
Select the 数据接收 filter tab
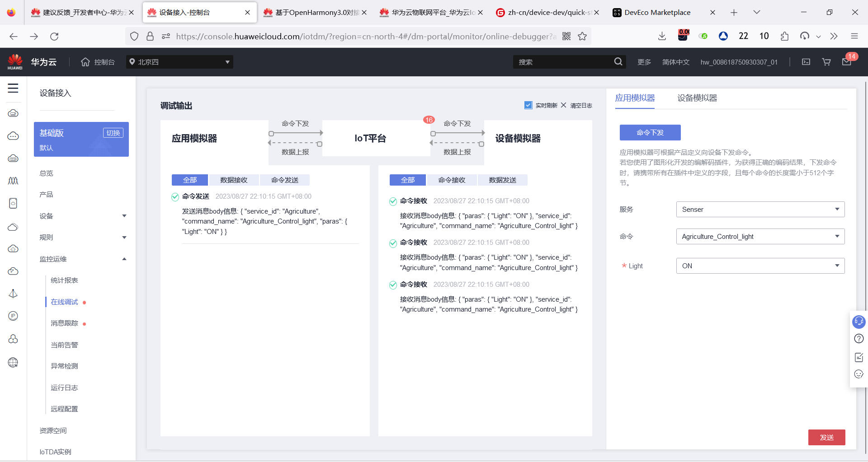pos(234,180)
